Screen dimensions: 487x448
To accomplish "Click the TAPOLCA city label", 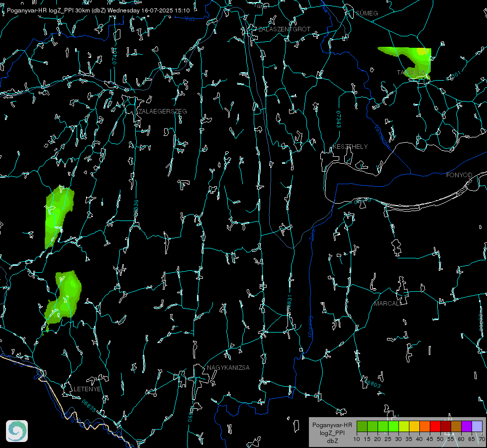I will 411,73.
